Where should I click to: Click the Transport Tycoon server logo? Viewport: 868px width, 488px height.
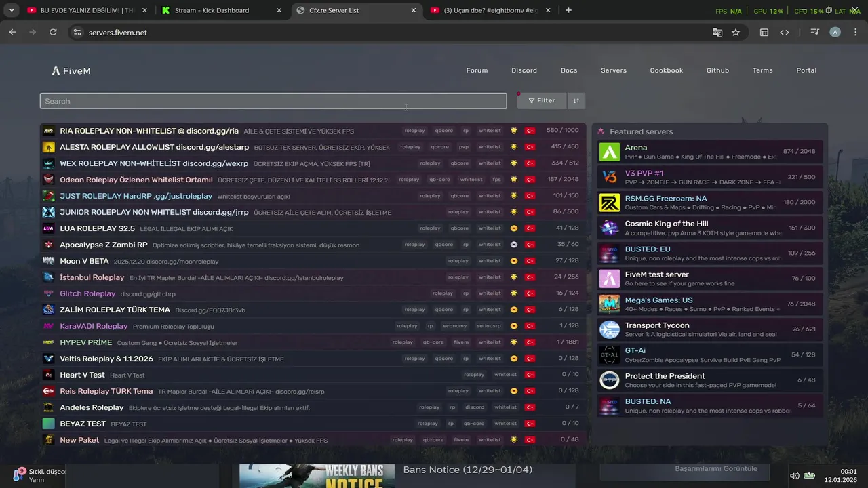coord(610,329)
